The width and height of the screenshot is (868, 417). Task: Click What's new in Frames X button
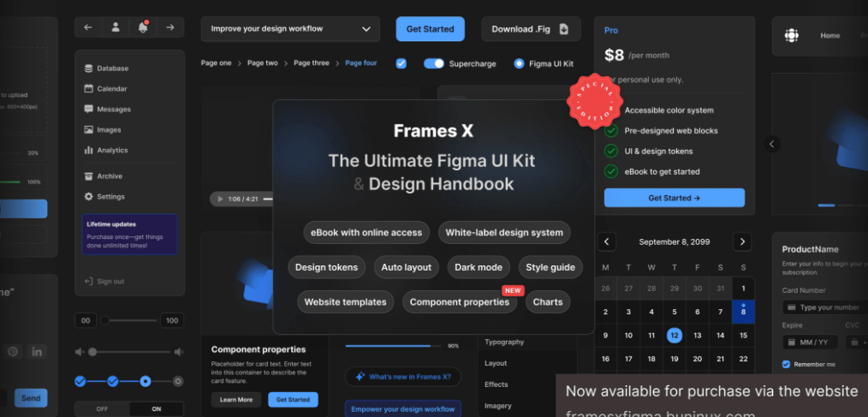[403, 377]
